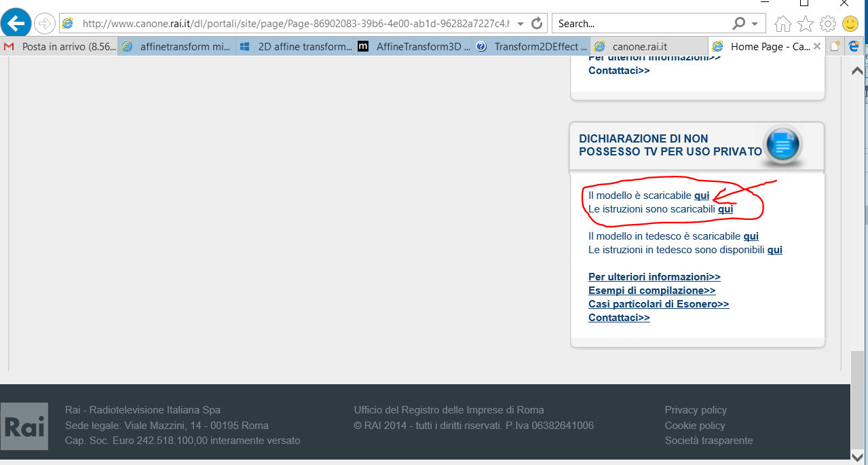Open the Tools gear icon

pos(828,24)
